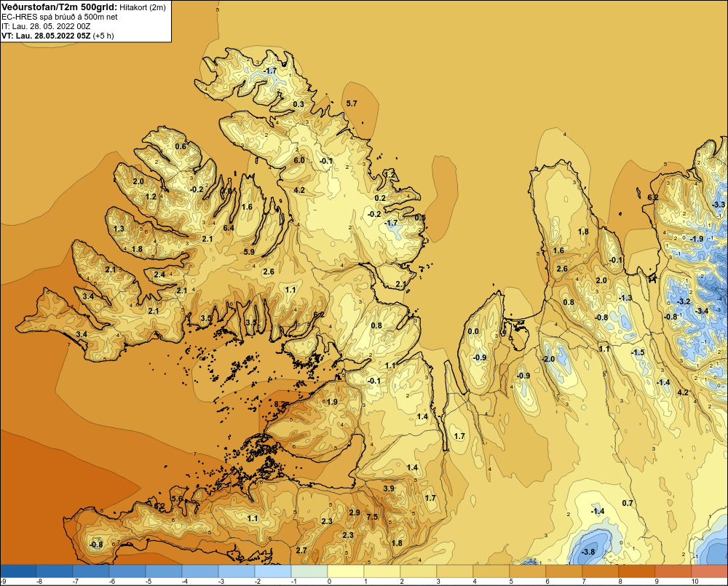Click the '6.4' temperature value
Image resolution: width=728 pixels, height=586 pixels.
click(229, 228)
